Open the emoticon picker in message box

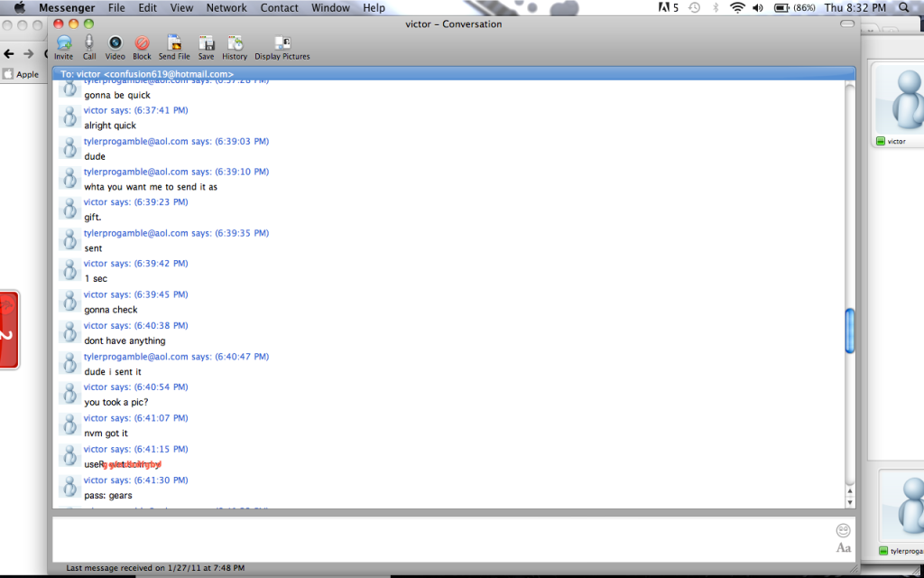(x=844, y=530)
